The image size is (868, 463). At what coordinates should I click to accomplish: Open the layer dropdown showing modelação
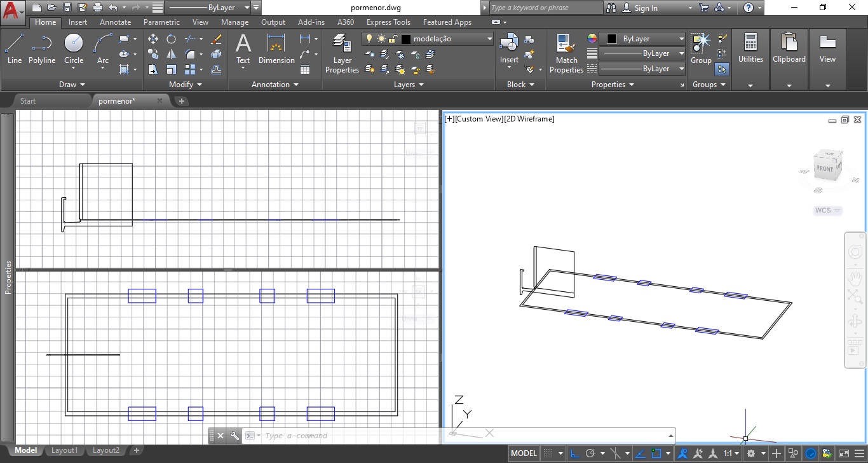[428, 39]
